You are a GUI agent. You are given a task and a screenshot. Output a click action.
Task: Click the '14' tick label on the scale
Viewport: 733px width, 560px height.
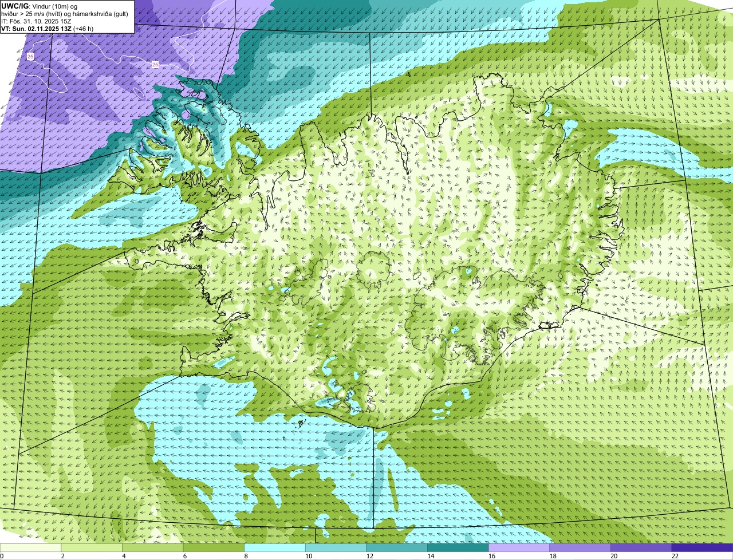coord(431,556)
